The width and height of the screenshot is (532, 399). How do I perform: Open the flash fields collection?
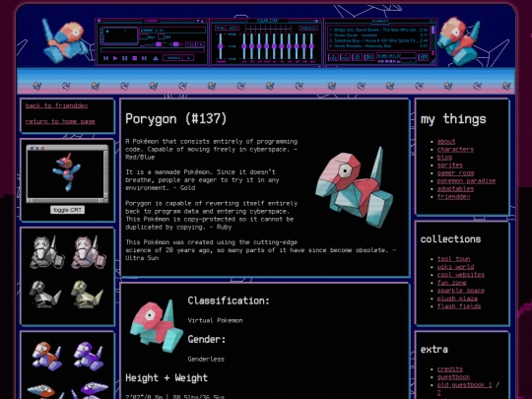(x=459, y=306)
